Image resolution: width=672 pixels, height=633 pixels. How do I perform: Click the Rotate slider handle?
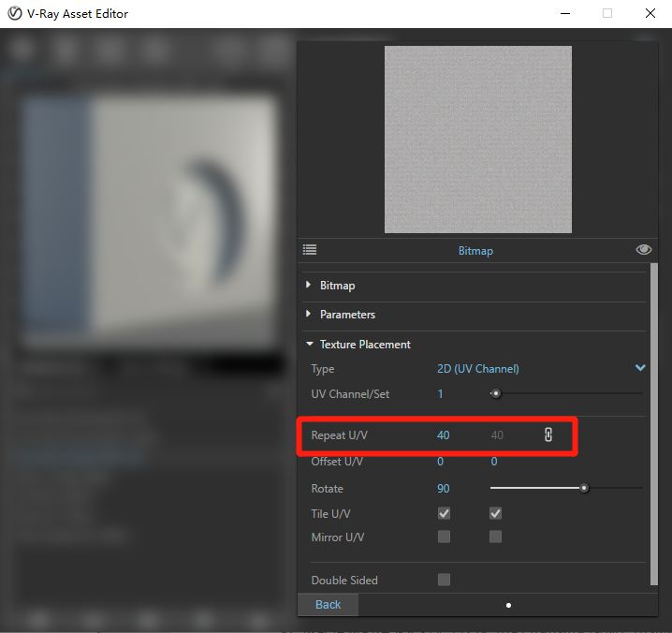[x=584, y=488]
